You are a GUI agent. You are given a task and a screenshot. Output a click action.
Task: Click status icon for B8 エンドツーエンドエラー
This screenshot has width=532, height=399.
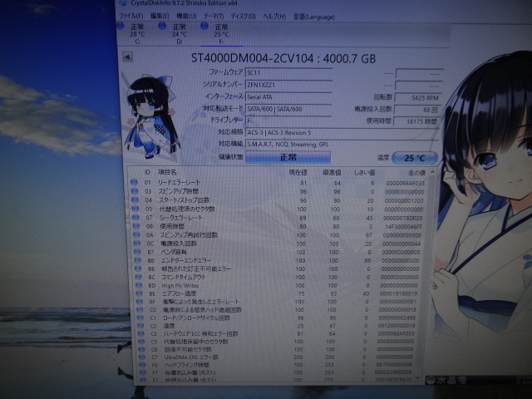(137, 260)
